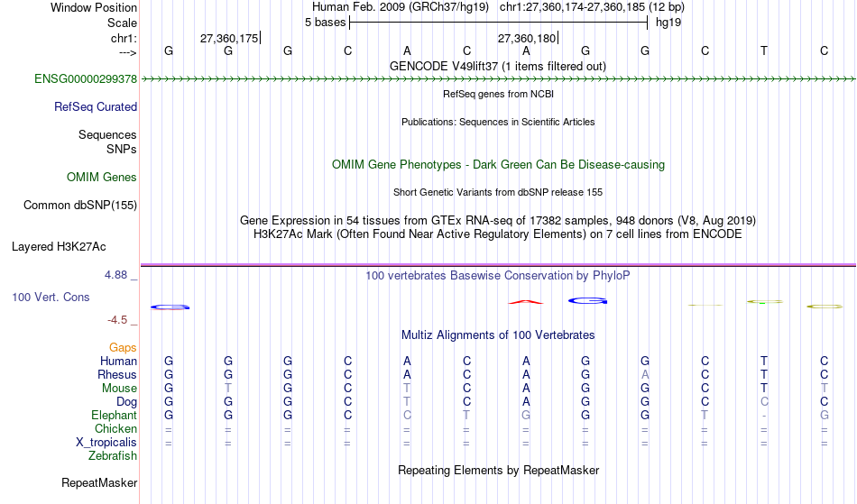Click the Sequences track label
This screenshot has width=857, height=504.
tap(107, 134)
